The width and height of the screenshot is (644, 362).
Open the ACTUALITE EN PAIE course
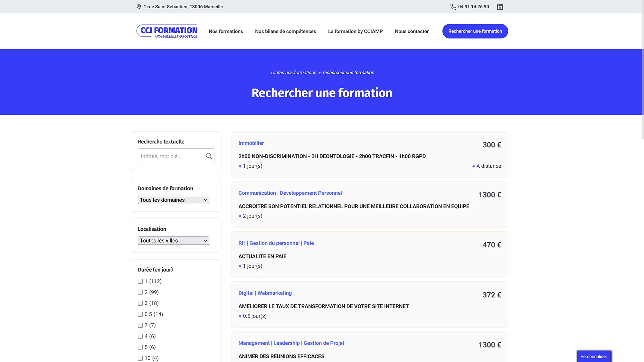click(262, 256)
